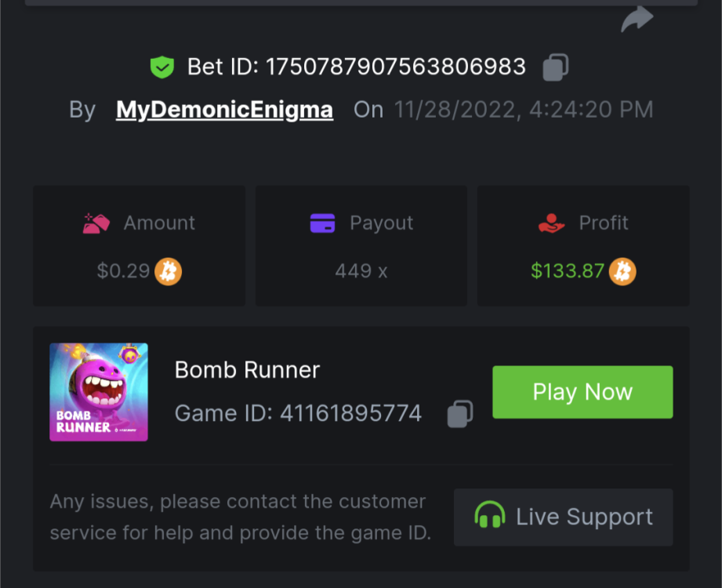
Task: Click the pink Amount money icon
Action: [x=96, y=223]
